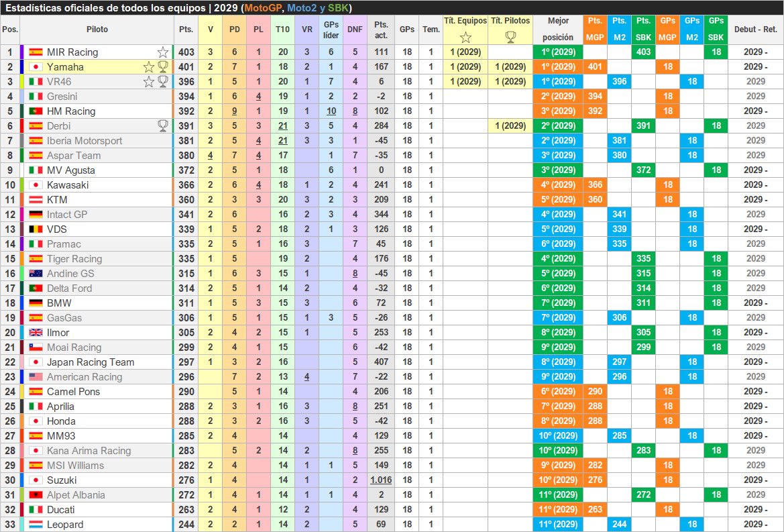Click the trophy icon in Derbi row
784x532 pixels.
pos(162,125)
